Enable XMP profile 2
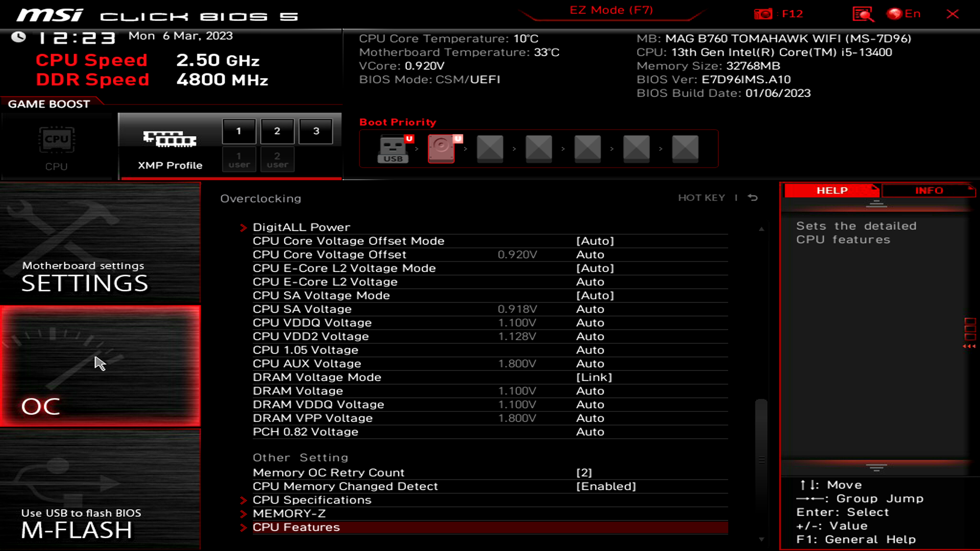This screenshot has height=551, width=980. 277,131
